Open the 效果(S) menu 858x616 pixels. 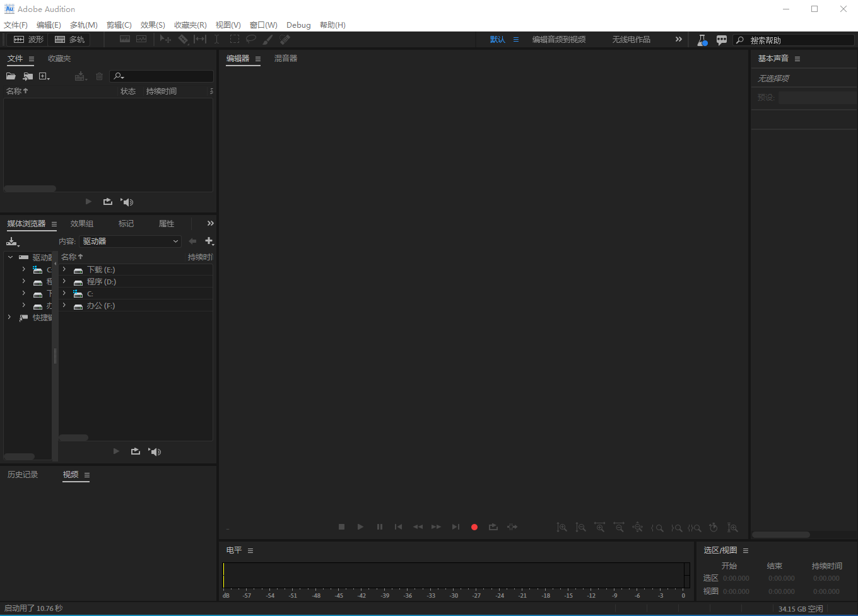153,25
